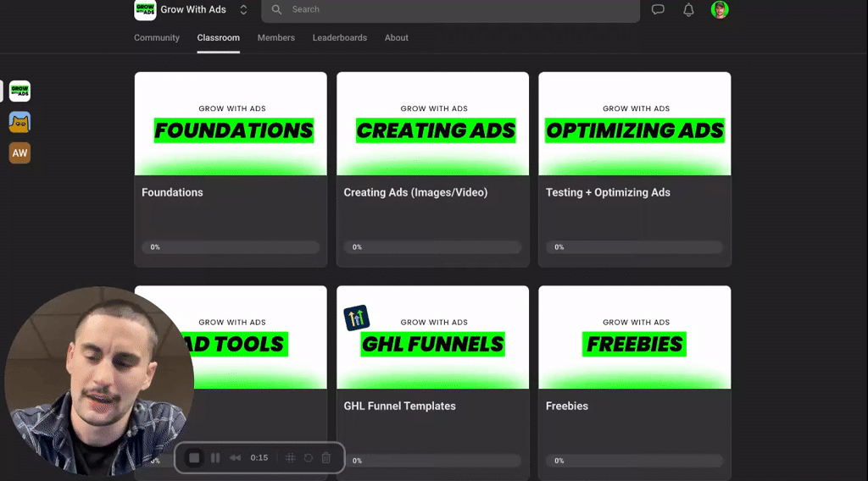Viewport: 868px width, 481px height.
Task: Select the cat avatar sidebar community
Action: (20, 122)
